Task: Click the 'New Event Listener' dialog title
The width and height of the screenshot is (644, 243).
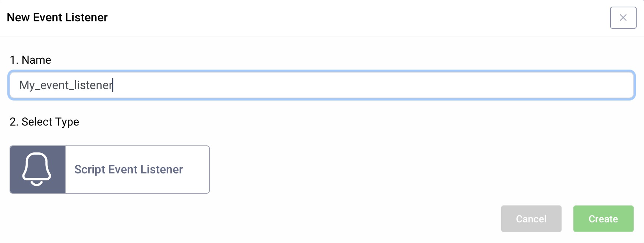Action: click(57, 17)
